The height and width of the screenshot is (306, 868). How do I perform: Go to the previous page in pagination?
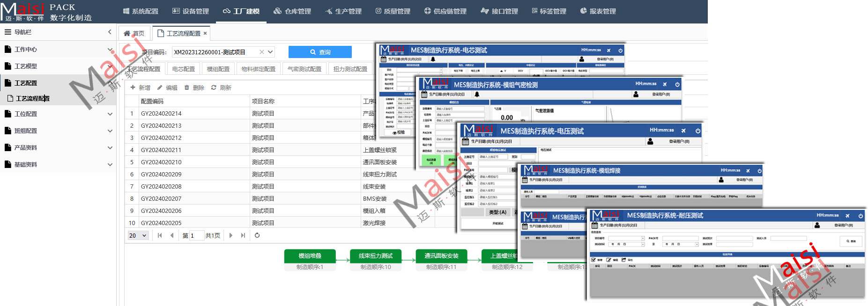(172, 235)
